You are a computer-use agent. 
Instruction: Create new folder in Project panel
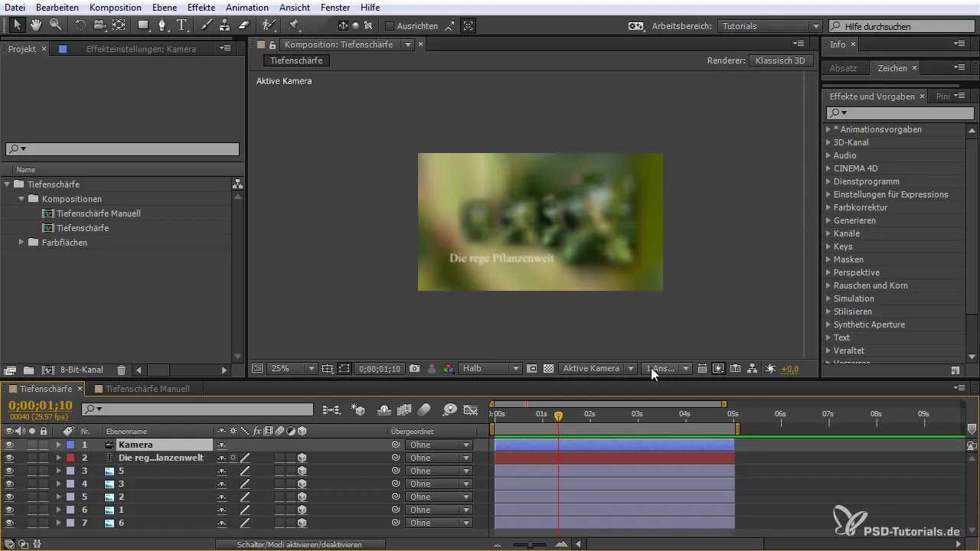click(28, 370)
